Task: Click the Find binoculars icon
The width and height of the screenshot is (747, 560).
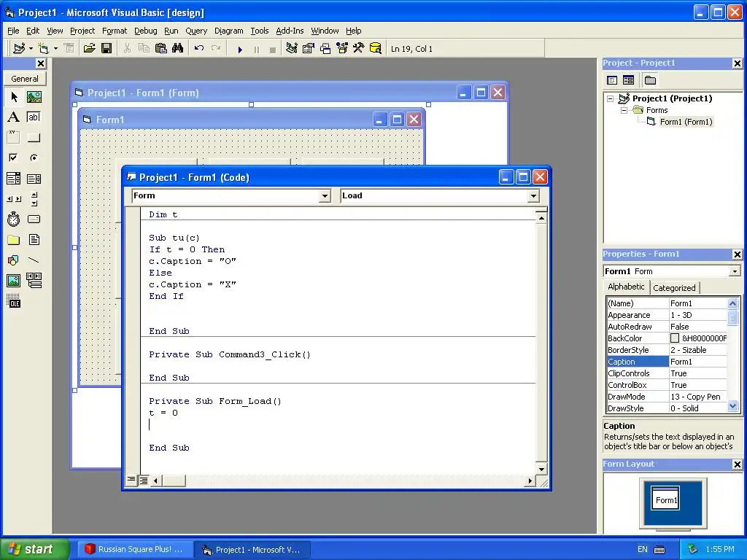Action: [x=178, y=49]
